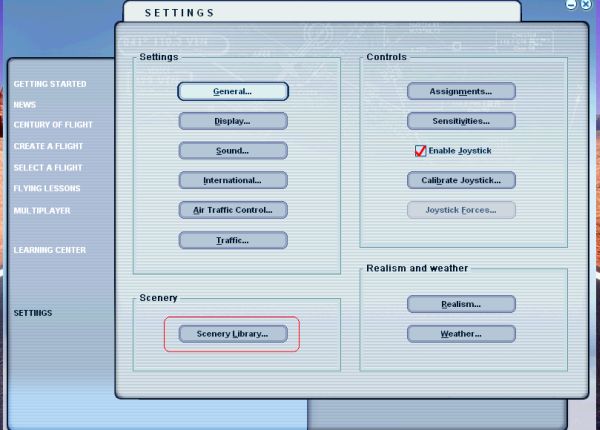Image resolution: width=600 pixels, height=430 pixels.
Task: Open Century of Flight section
Action: click(53, 125)
